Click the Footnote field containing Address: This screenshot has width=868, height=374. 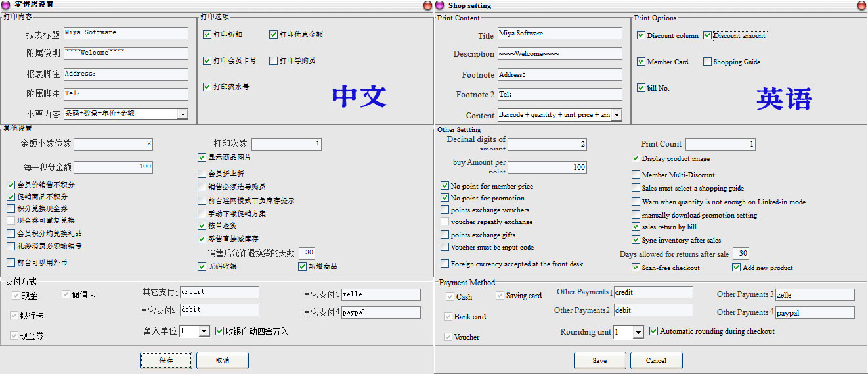(559, 75)
